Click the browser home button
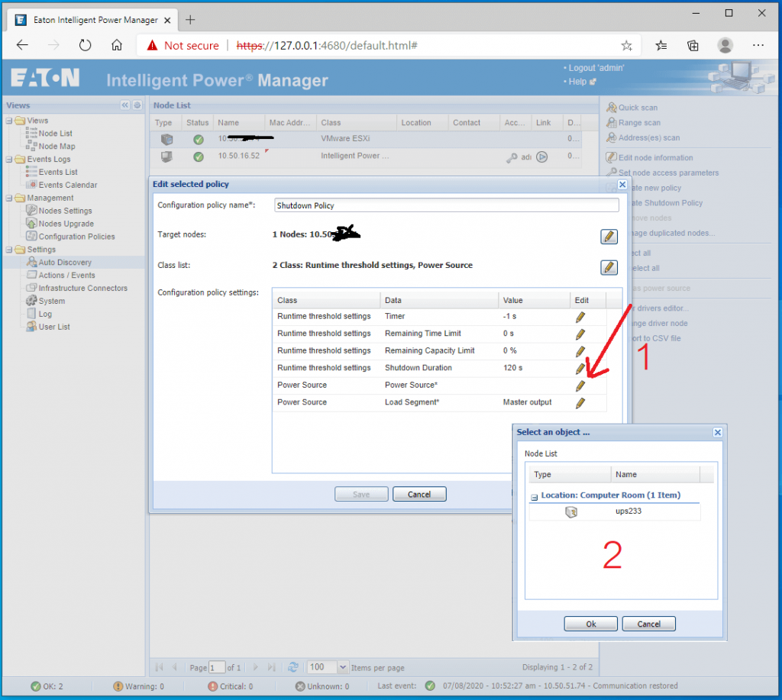Screen dimensions: 782x700 point(117,45)
